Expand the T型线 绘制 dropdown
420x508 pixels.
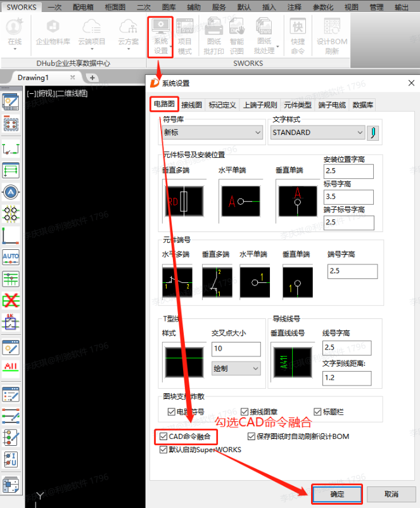coord(236,368)
